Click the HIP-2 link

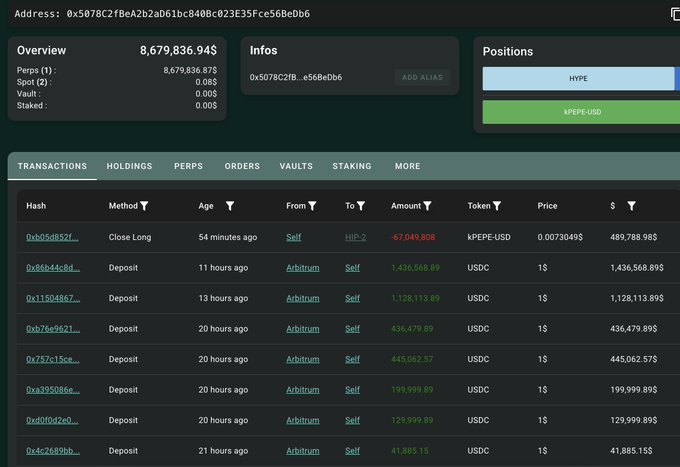[x=356, y=237]
